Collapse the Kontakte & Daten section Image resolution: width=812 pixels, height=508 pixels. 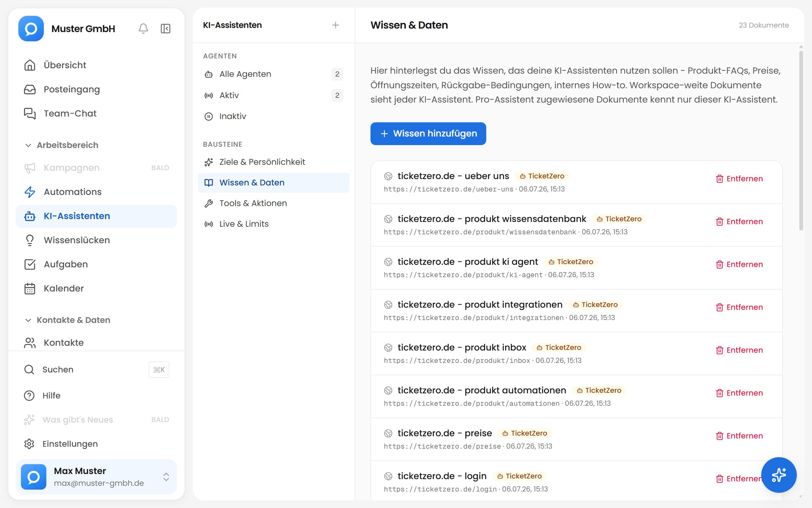coord(68,320)
